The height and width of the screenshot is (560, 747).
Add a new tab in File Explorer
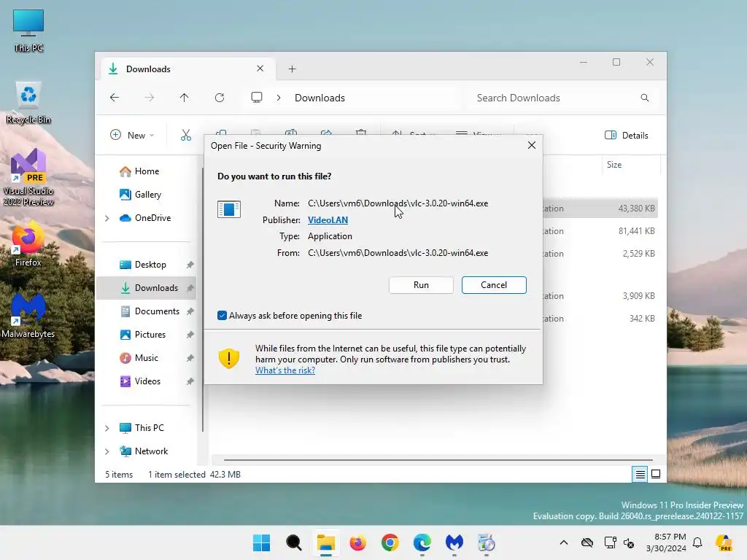click(x=292, y=69)
